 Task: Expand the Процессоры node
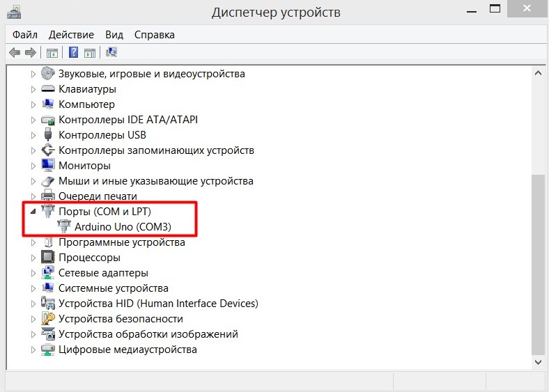[x=33, y=258]
